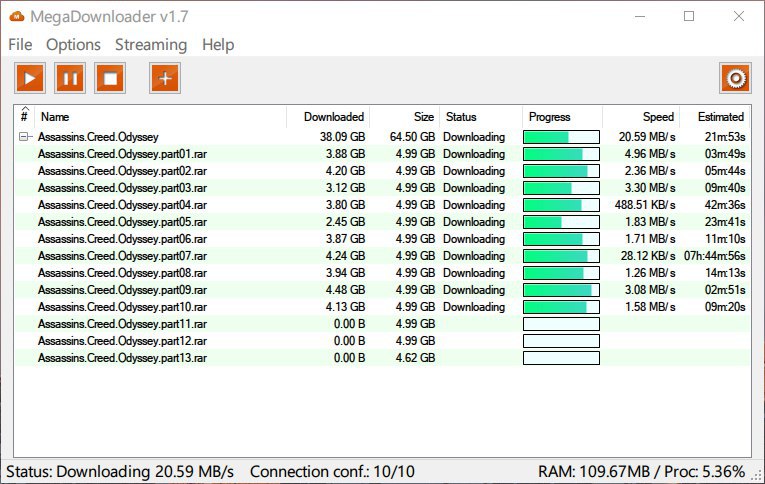Click the # sort column header
The height and width of the screenshot is (484, 765).
pyautogui.click(x=24, y=117)
